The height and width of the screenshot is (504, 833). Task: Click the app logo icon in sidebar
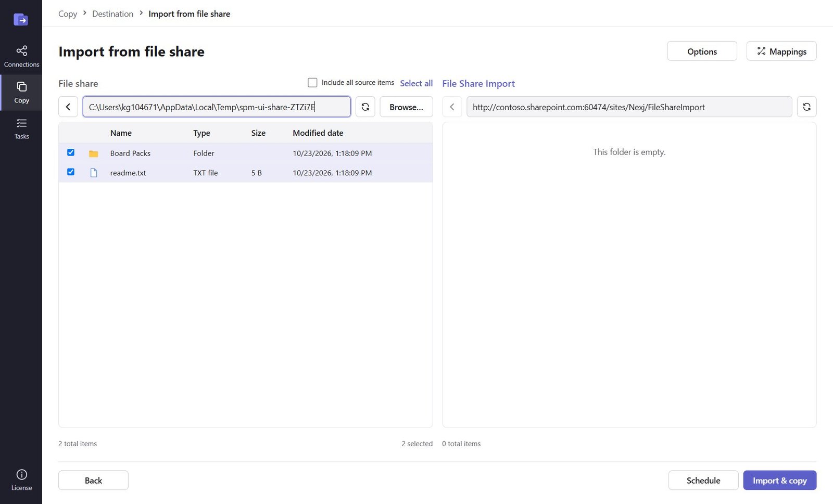[x=21, y=20]
